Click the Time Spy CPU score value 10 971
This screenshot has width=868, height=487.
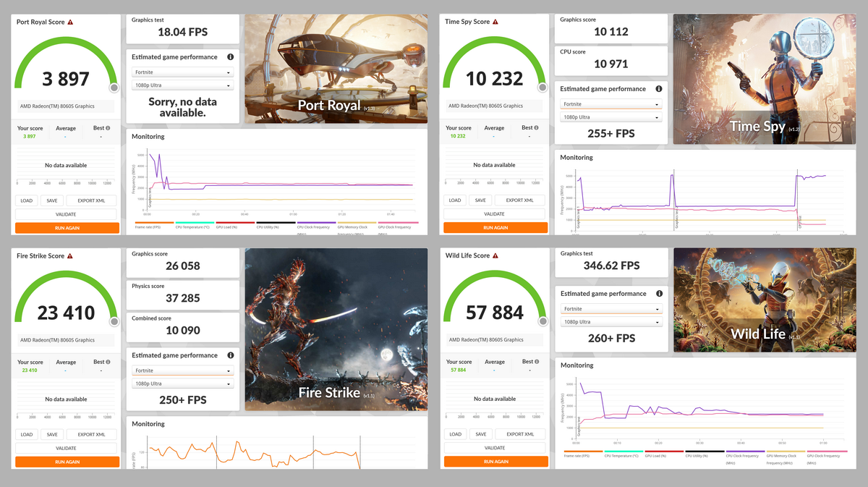tap(611, 64)
